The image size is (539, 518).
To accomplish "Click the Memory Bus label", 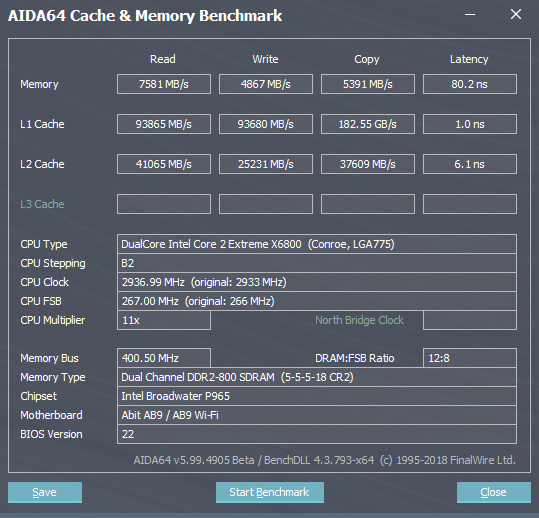I will pos(49,358).
